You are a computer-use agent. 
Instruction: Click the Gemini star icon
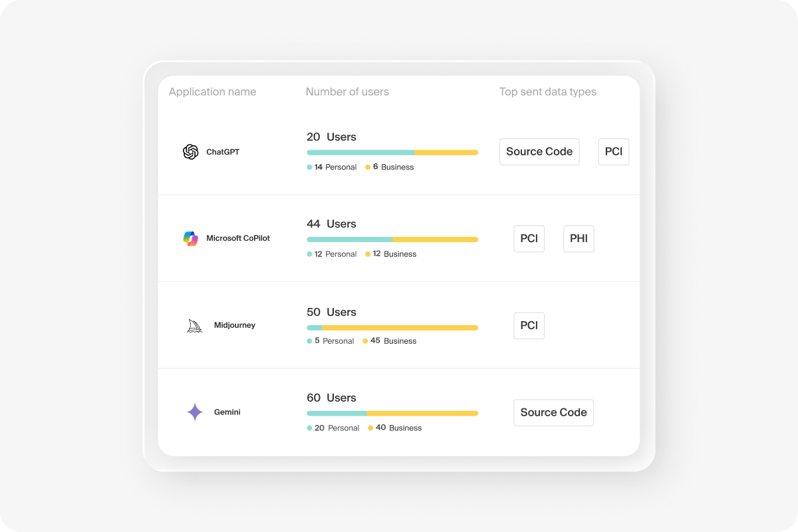195,412
